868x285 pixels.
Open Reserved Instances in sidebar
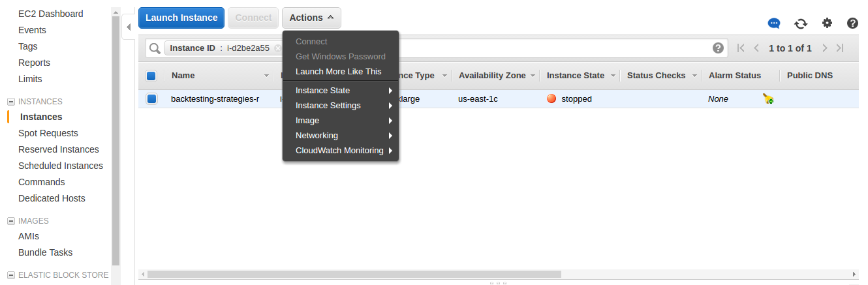tap(59, 149)
